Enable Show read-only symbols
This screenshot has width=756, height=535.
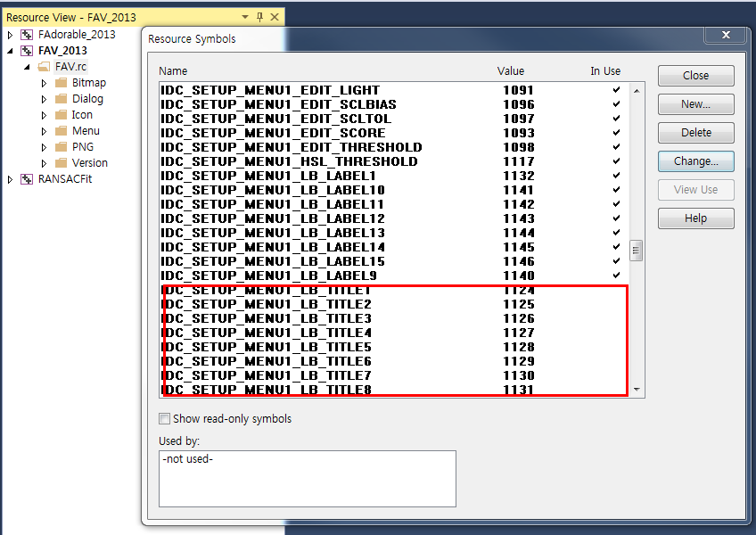pos(164,418)
